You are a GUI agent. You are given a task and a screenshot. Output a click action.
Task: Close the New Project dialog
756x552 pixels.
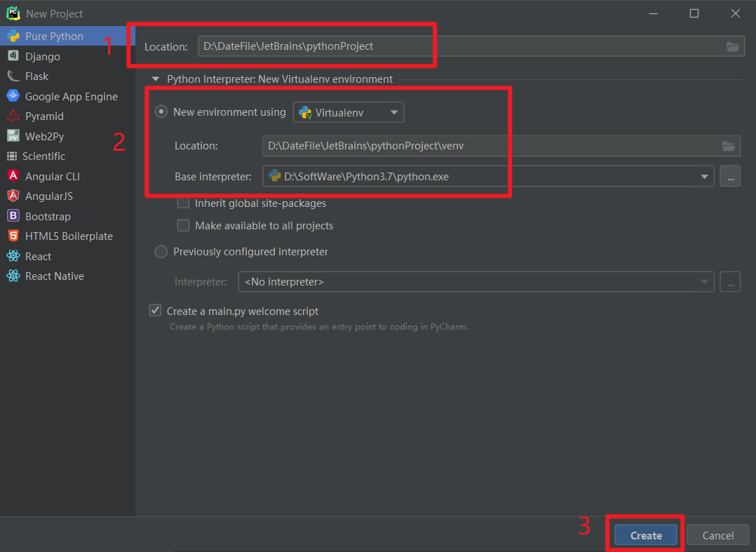pos(735,13)
